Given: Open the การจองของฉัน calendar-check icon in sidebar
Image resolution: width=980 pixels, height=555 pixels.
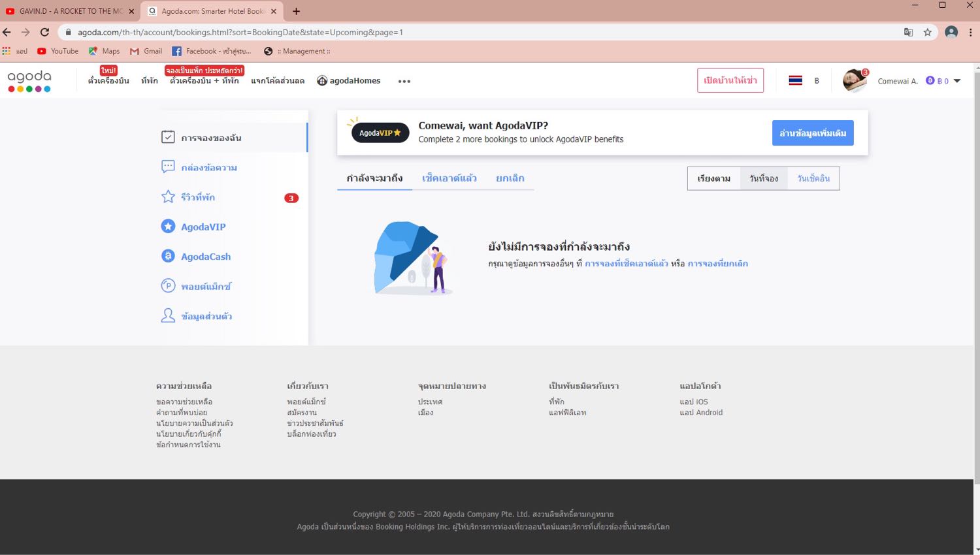Looking at the screenshot, I should pos(168,137).
